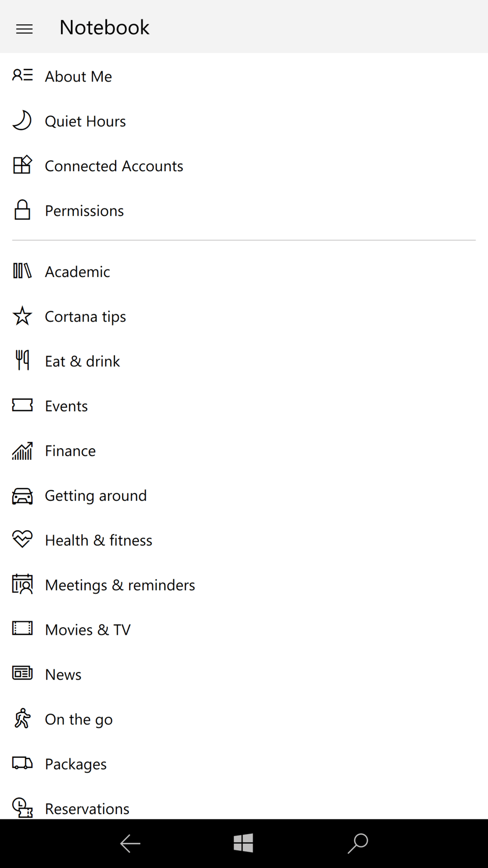488x868 pixels.
Task: Choose the News category
Action: [x=63, y=675]
